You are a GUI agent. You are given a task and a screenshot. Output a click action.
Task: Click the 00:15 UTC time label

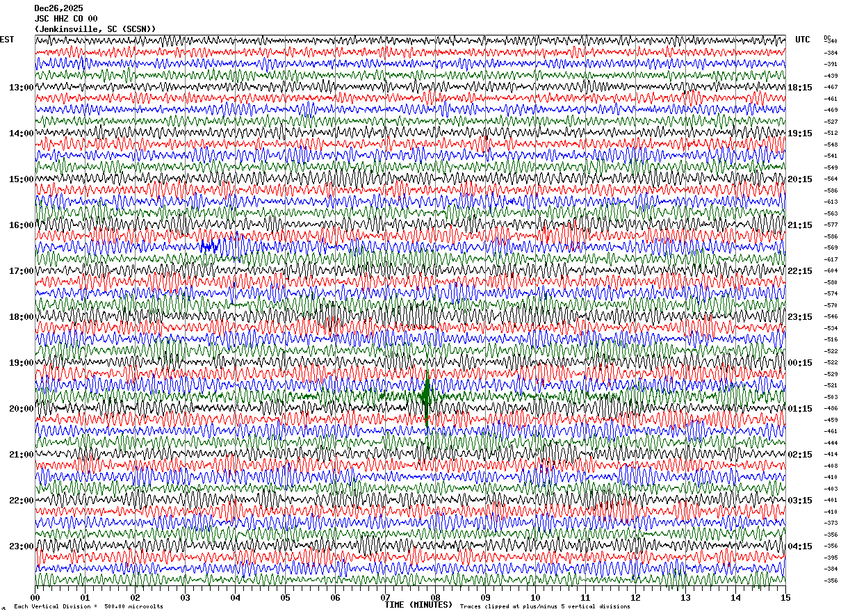tap(800, 363)
